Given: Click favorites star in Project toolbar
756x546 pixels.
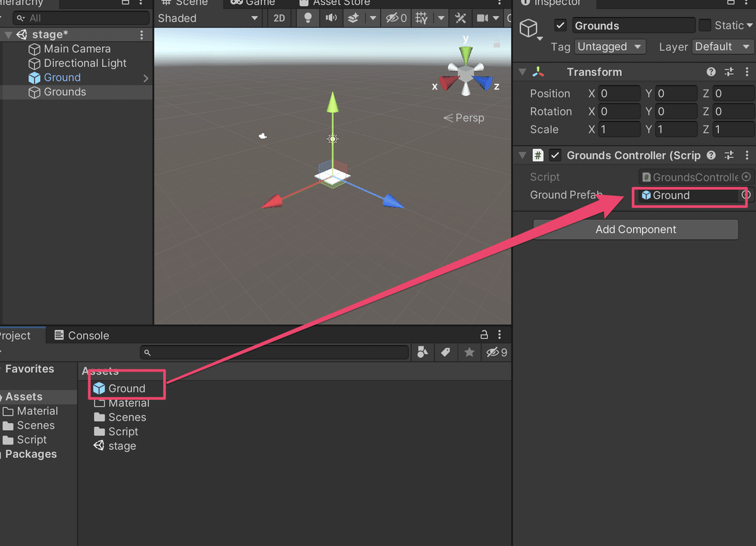Looking at the screenshot, I should pyautogui.click(x=469, y=353).
